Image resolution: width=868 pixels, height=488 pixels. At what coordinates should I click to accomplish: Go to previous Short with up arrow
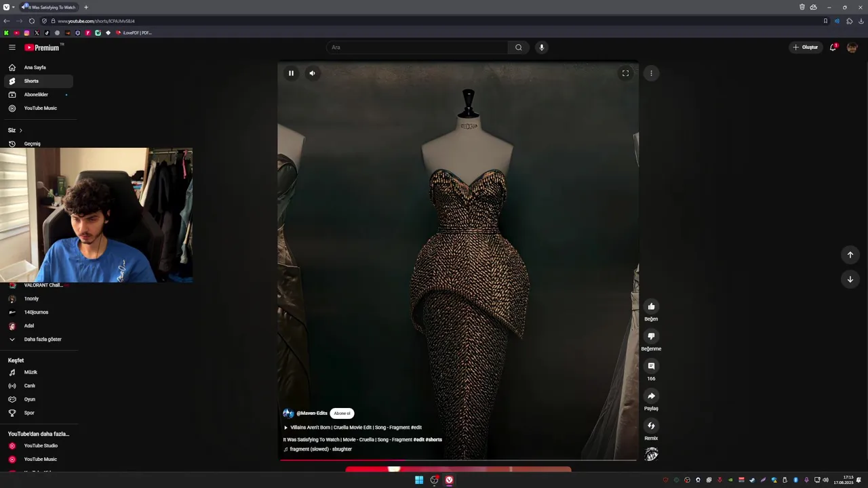point(850,255)
